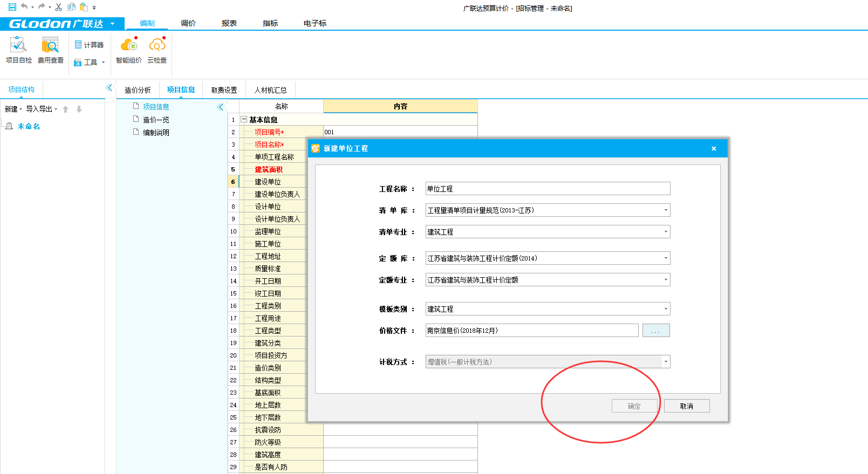The width and height of the screenshot is (868, 474).
Task: Open the 工具 tools dropdown
Action: (90, 62)
